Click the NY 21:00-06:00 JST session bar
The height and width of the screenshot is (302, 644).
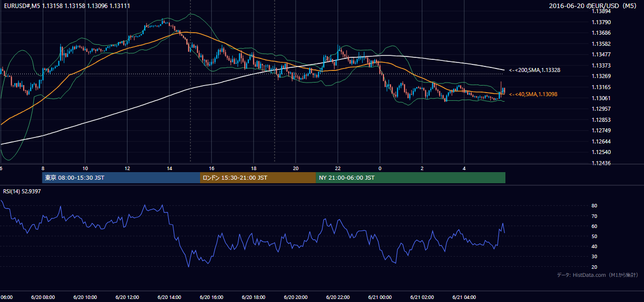pos(411,178)
